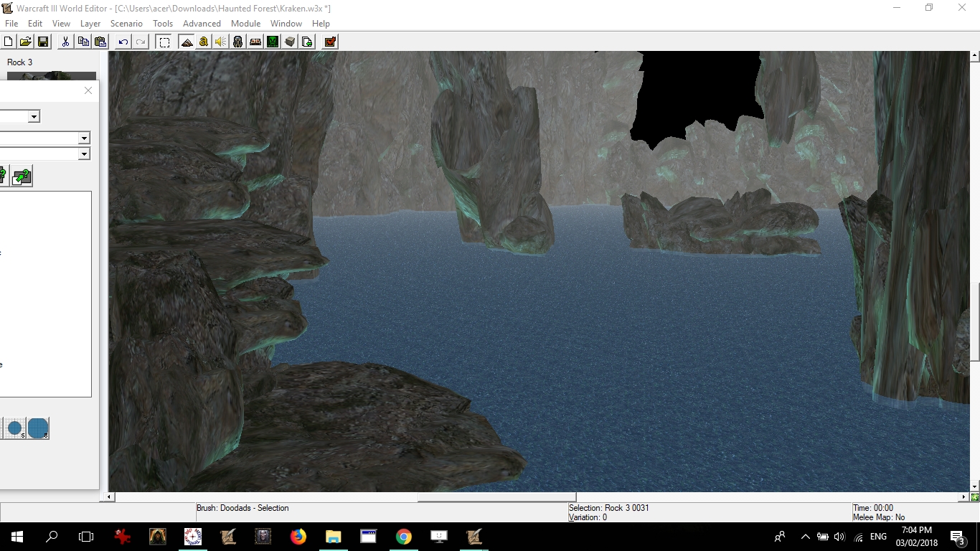
Task: Click 'Time: 00:00' status text
Action: (x=873, y=508)
